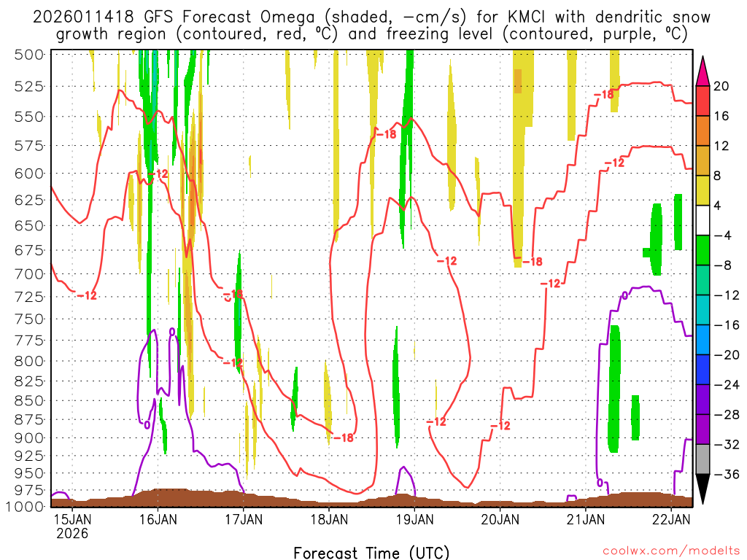Click the 18JAN time axis label
The height and width of the screenshot is (560, 747).
pos(329,519)
